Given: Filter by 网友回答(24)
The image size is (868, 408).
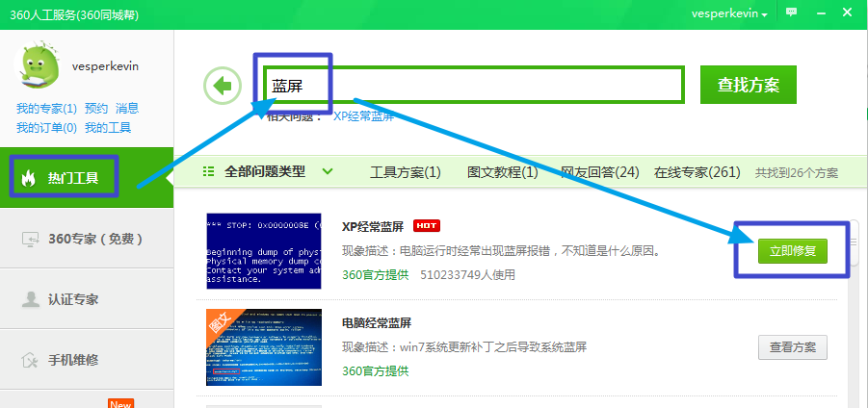Looking at the screenshot, I should point(600,172).
